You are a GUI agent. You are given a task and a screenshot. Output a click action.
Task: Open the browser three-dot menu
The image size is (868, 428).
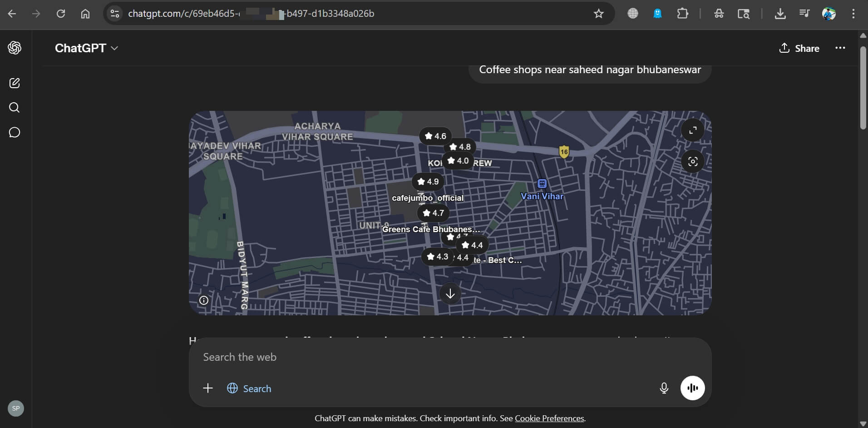(x=853, y=14)
